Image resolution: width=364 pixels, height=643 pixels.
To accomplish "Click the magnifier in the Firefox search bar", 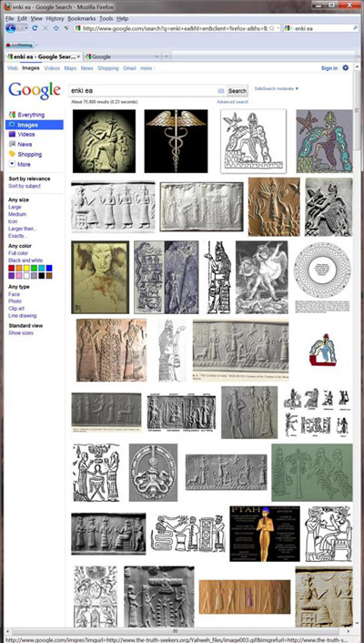I will (x=356, y=28).
